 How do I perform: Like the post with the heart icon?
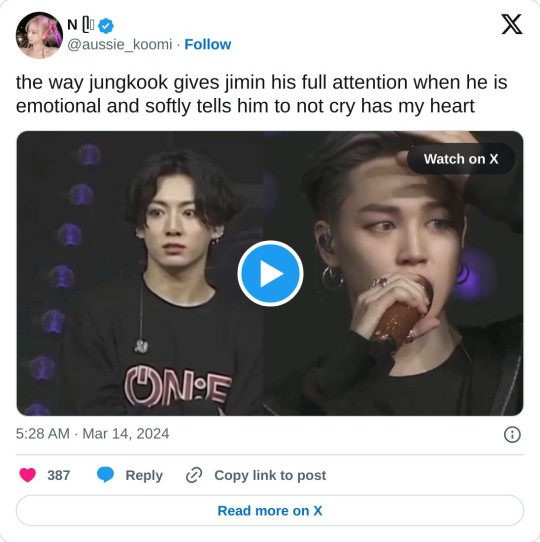(28, 475)
